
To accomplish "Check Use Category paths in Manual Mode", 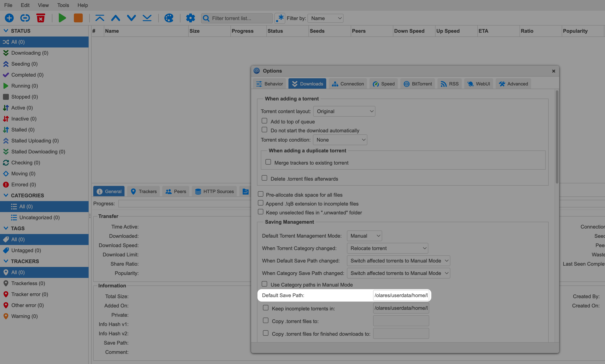I will click(264, 284).
